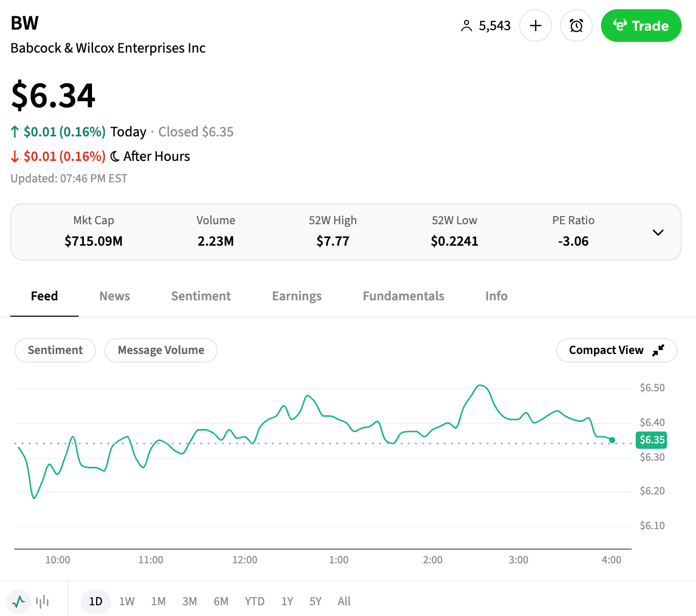Screen dimensions: 696x616
Task: Click the current price dot on chart
Action: pos(612,440)
